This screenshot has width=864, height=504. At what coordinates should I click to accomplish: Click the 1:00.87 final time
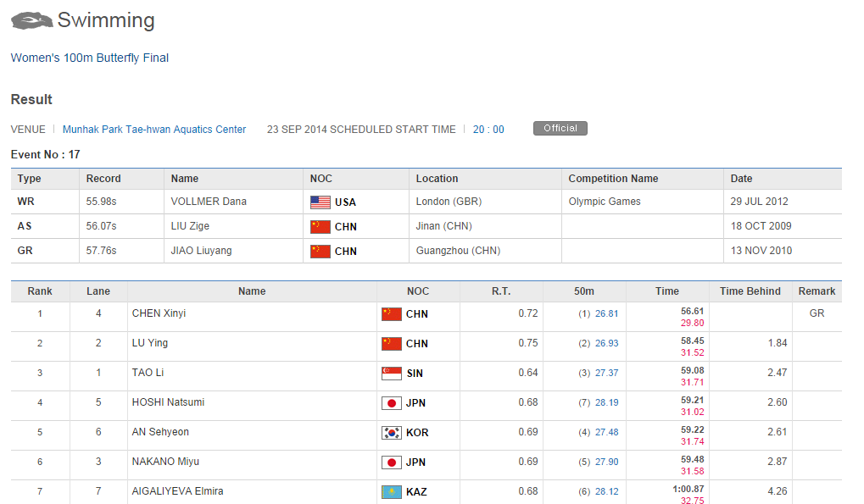point(688,489)
